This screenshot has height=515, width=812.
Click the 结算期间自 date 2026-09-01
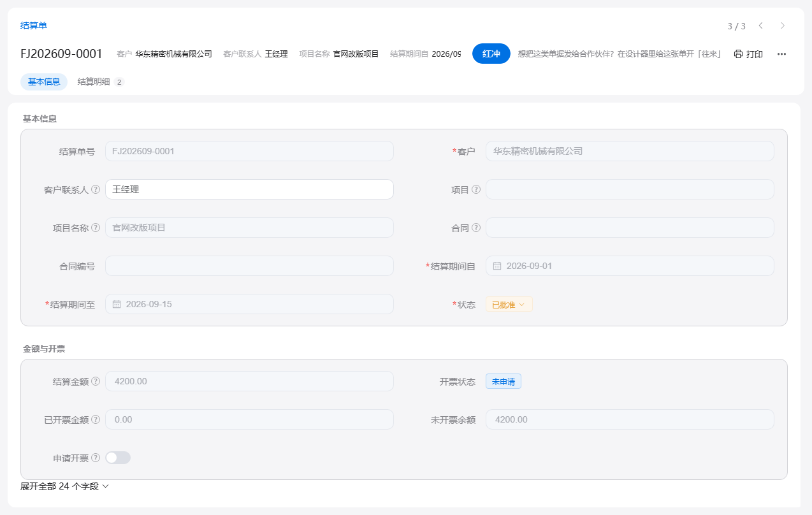point(630,266)
